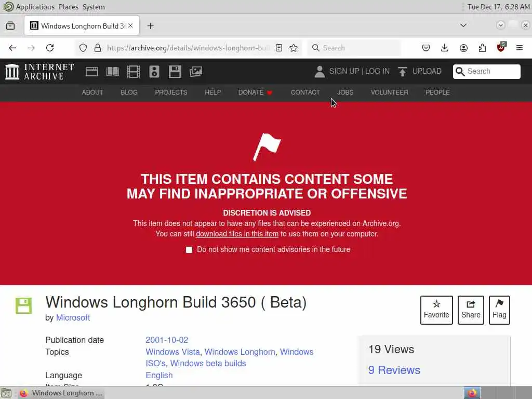Click the padlock site info icon

(x=97, y=48)
